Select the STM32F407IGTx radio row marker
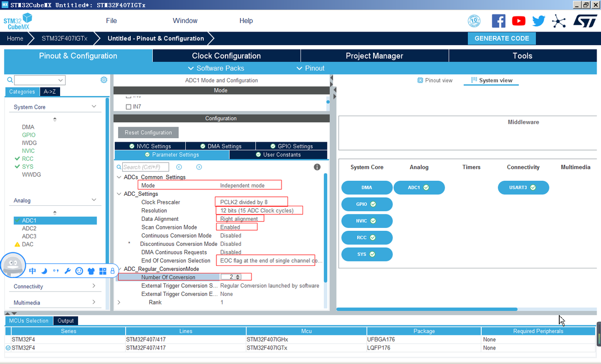The width and height of the screenshot is (601, 364). [x=8, y=347]
